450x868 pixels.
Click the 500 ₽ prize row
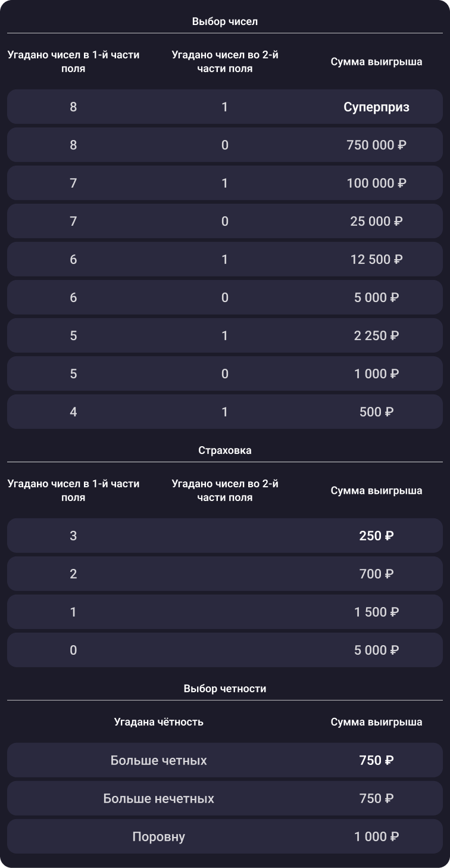click(225, 412)
